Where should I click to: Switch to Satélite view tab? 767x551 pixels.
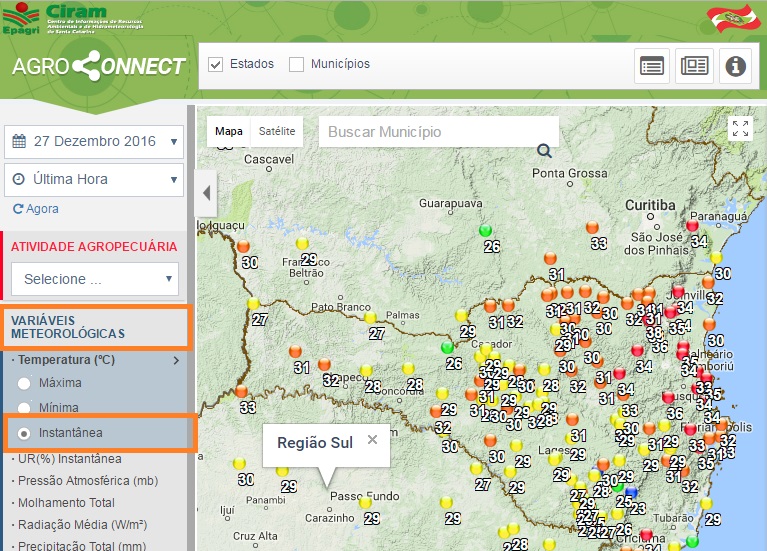coord(277,131)
